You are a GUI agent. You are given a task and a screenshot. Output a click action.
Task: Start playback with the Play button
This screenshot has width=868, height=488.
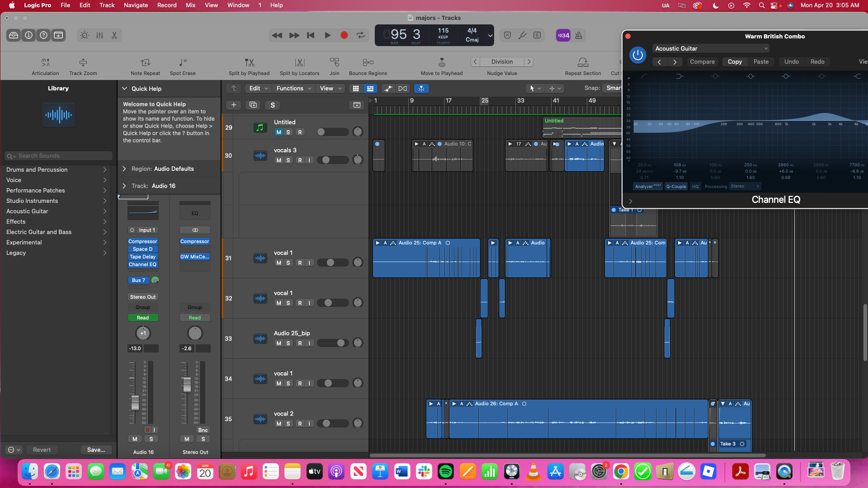328,35
